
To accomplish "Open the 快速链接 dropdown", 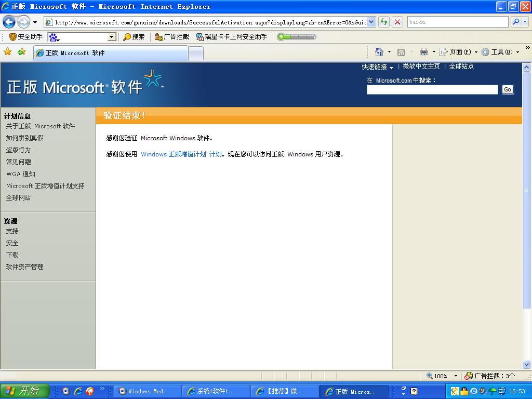I will [377, 67].
